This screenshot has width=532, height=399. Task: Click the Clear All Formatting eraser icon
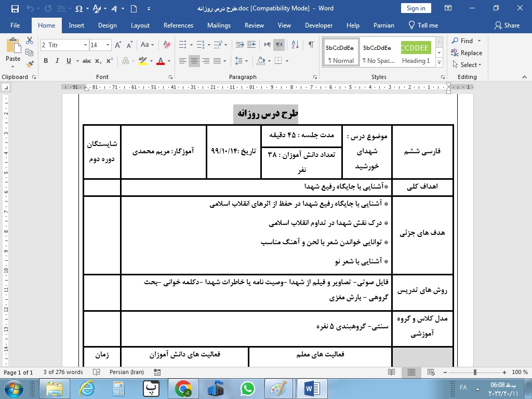pos(167,45)
